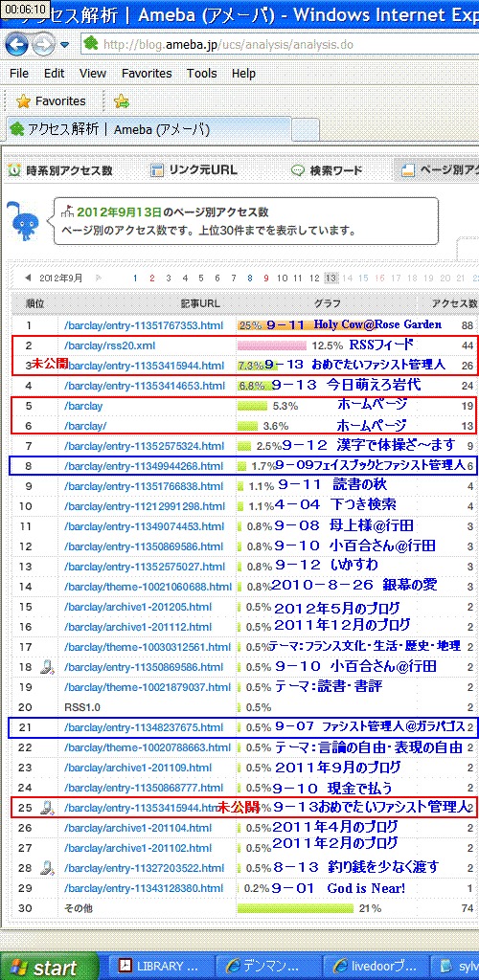Open link /barclay/entry-11350868777.html

(x=144, y=788)
